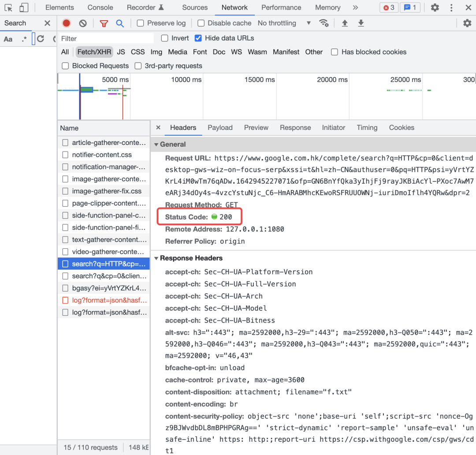Viewport: 476px width, 455px height.
Task: Open network search with magnifier icon
Action: click(120, 23)
